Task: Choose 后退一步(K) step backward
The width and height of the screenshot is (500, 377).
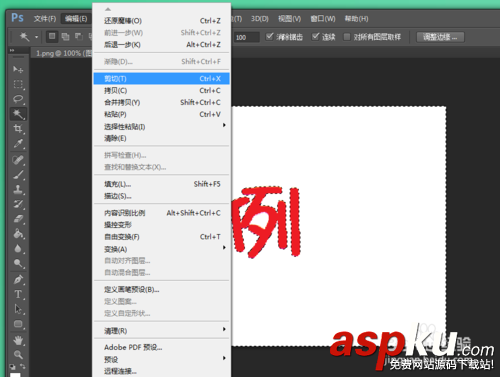Action: (x=161, y=45)
